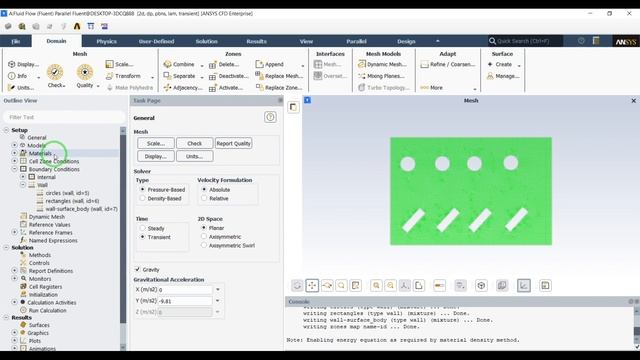Screen dimensions: 640x360
Task: Expand Cell Zone Conditions node
Action: coord(14,161)
